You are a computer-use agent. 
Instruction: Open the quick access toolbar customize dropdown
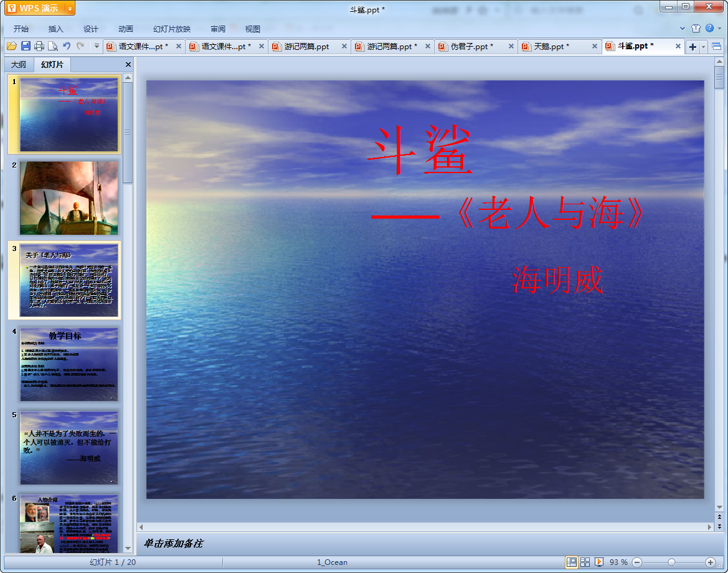point(97,46)
